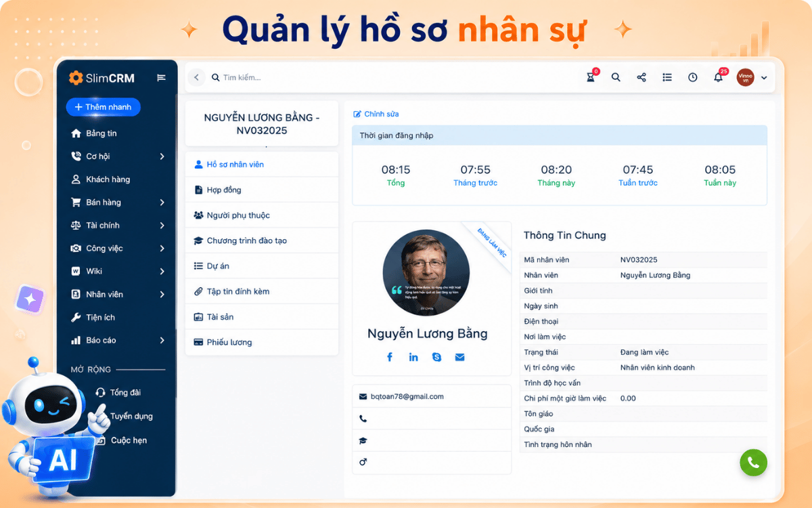Click the Vinno user avatar
Screen dimensions: 812x508
coord(745,77)
